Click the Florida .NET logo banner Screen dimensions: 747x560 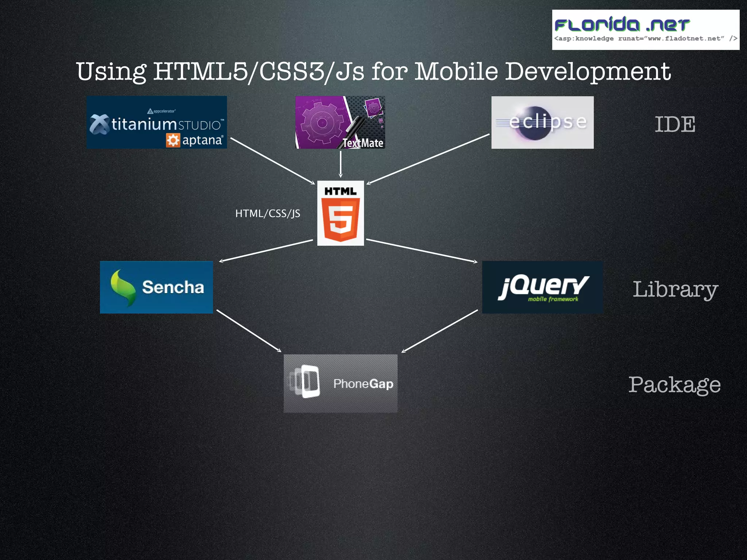[x=646, y=30]
